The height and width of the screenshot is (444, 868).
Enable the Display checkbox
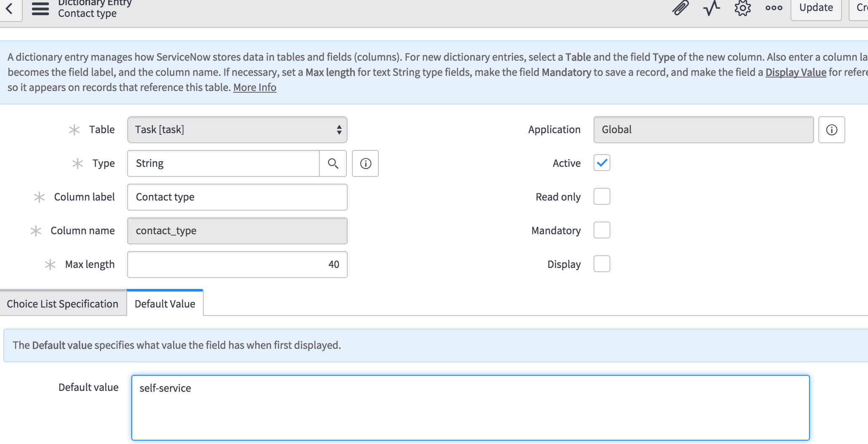[x=602, y=264]
